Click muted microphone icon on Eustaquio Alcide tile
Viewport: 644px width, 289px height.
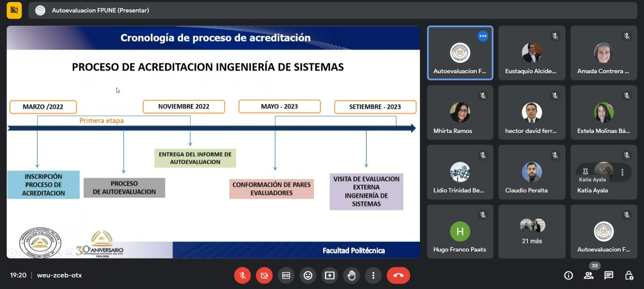pos(555,36)
